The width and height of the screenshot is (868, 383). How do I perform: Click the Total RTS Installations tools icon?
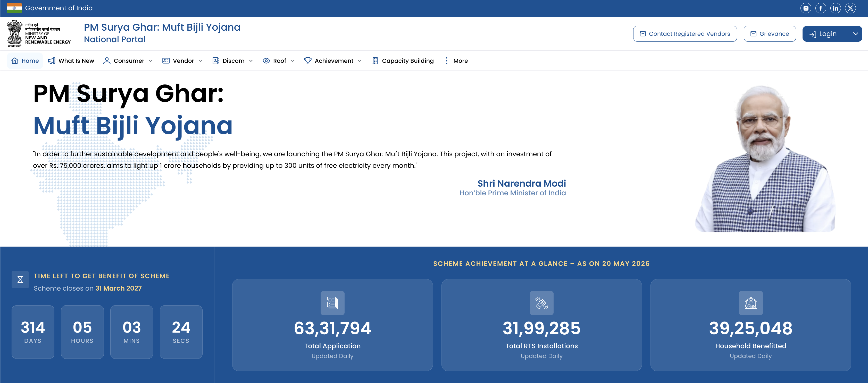click(541, 303)
